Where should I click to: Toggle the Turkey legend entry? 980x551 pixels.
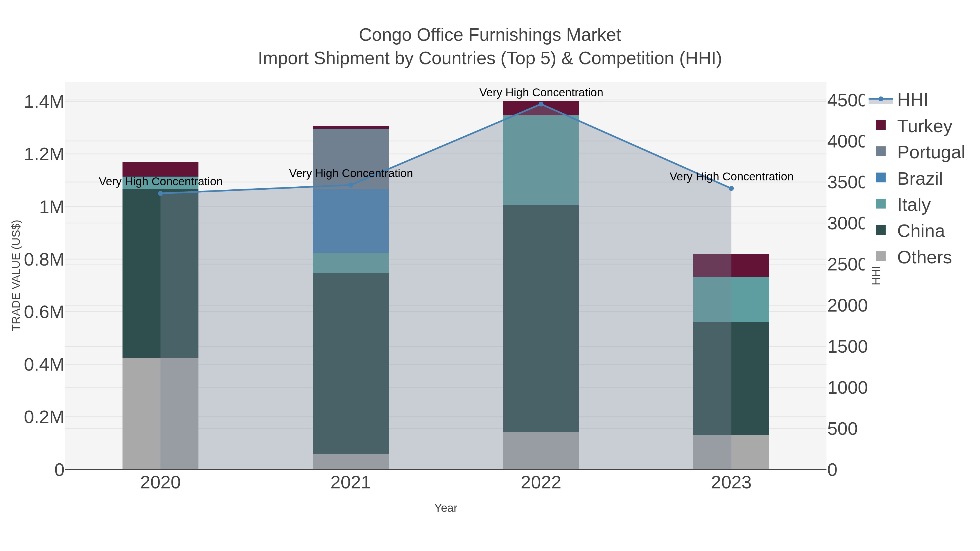tap(914, 126)
